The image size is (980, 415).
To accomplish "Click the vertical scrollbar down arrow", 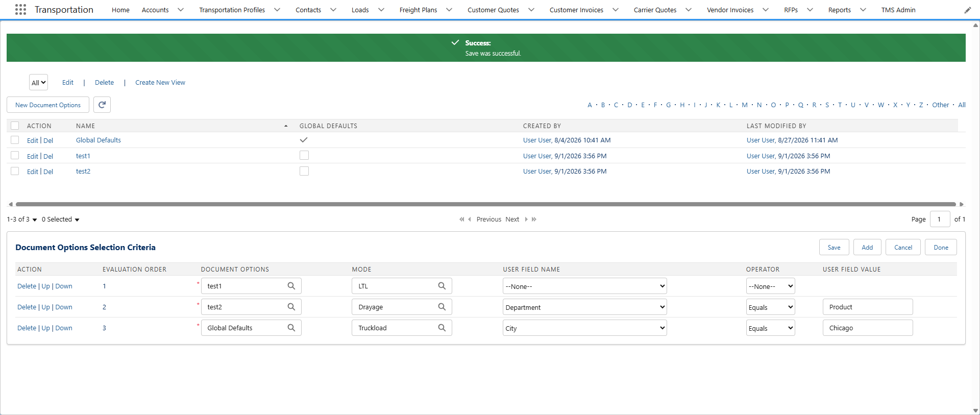I will tap(976, 410).
